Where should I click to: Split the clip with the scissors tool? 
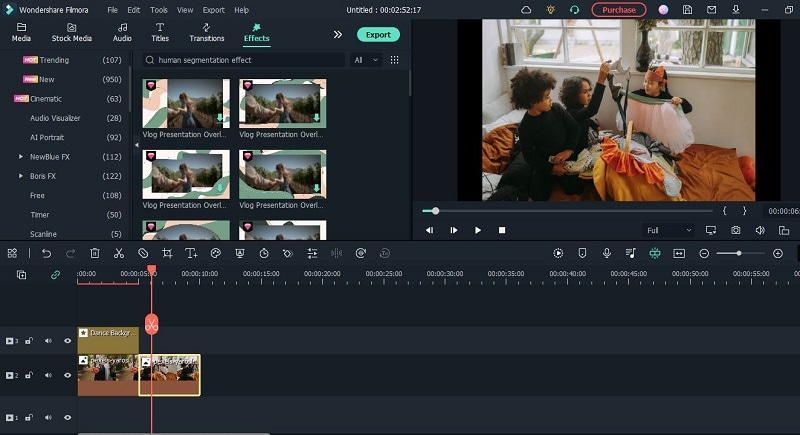click(119, 253)
